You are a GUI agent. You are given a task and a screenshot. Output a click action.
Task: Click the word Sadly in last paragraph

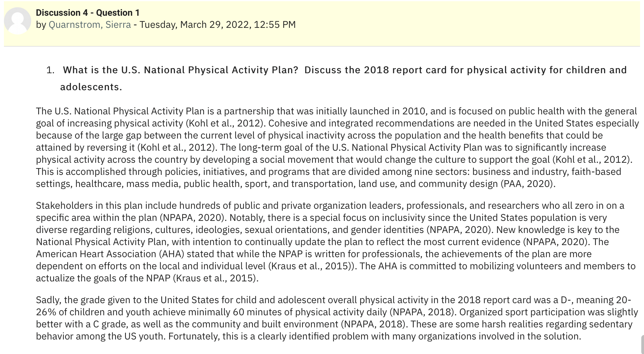pyautogui.click(x=49, y=300)
